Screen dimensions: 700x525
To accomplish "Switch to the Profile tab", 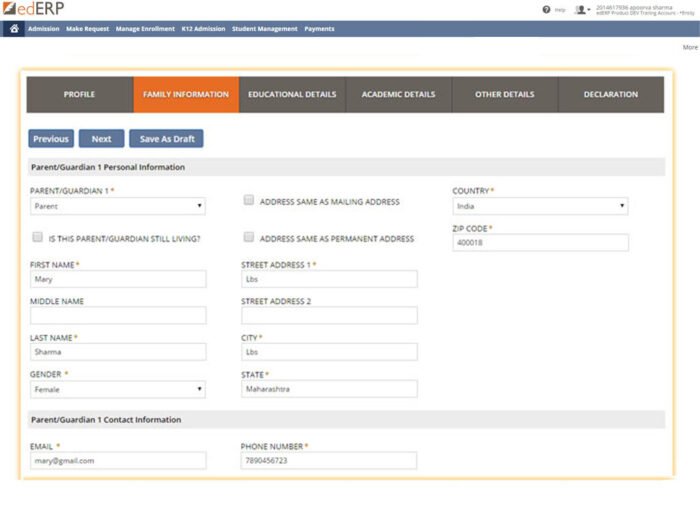I will point(80,94).
